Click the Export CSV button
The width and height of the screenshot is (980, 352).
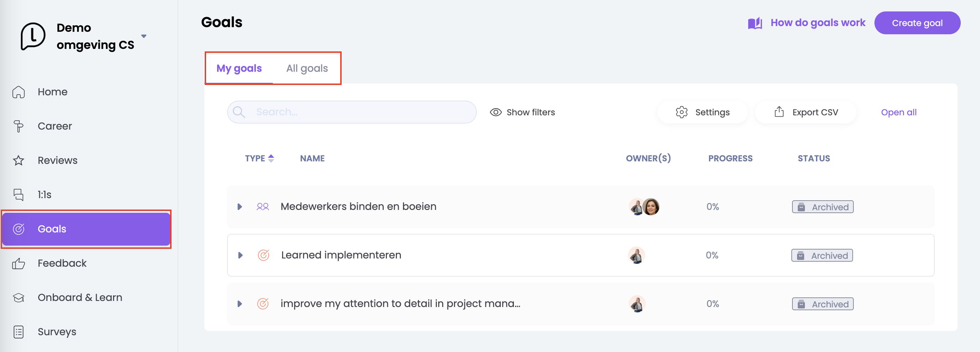806,112
